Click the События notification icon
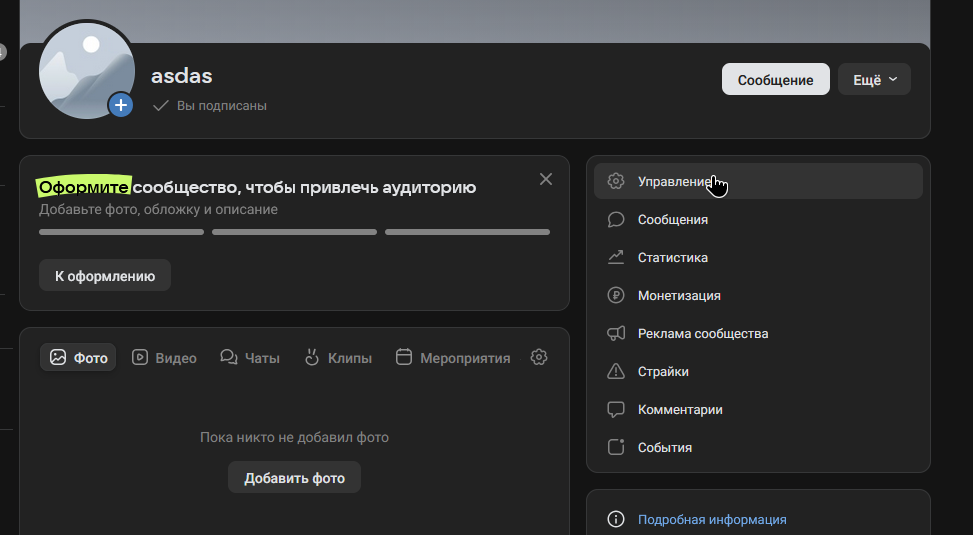Viewport: 973px width, 535px height. (x=616, y=447)
